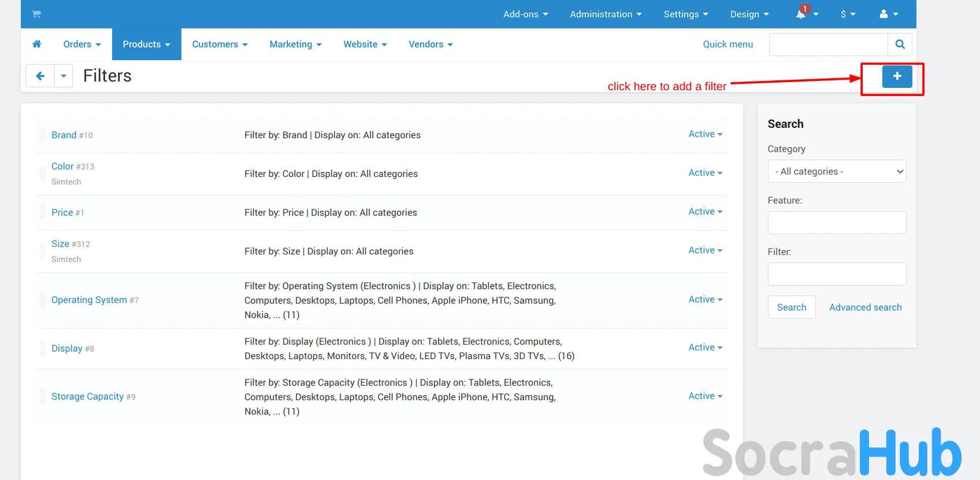The width and height of the screenshot is (980, 480).
Task: Click the shopping cart storefront icon
Action: coord(36,14)
